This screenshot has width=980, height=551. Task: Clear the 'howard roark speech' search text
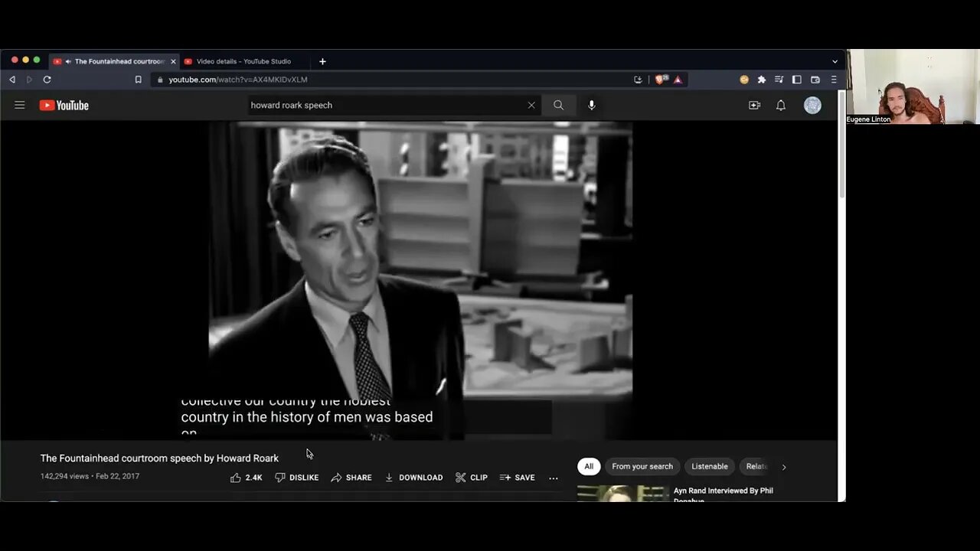point(531,106)
